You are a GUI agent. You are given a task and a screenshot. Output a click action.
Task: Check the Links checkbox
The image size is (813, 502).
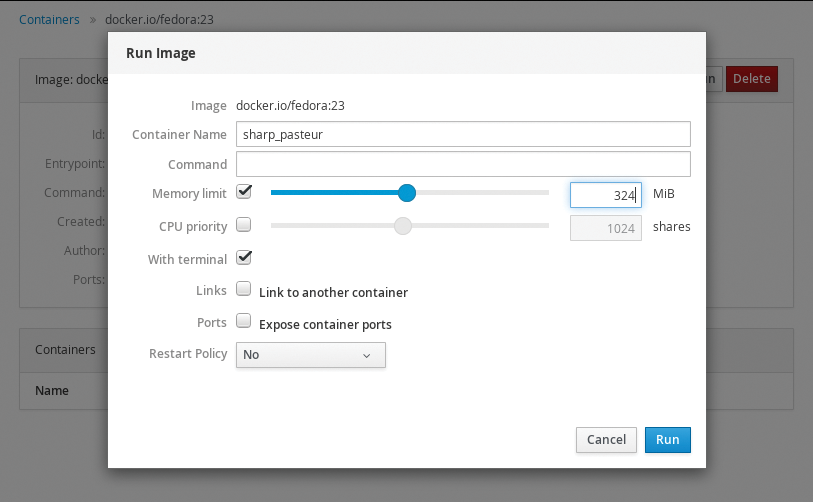coord(243,290)
